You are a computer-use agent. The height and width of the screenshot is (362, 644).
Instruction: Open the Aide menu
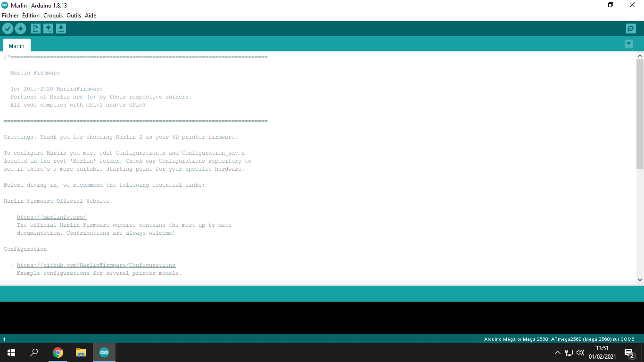point(91,16)
